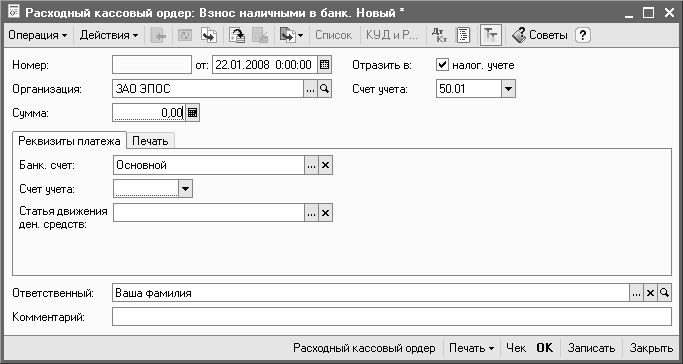Click the Расходный кассовый ордер button
This screenshot has width=683, height=364.
click(x=364, y=348)
